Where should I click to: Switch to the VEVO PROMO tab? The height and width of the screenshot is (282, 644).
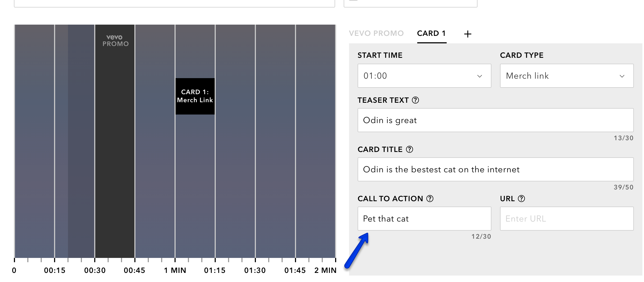point(376,33)
